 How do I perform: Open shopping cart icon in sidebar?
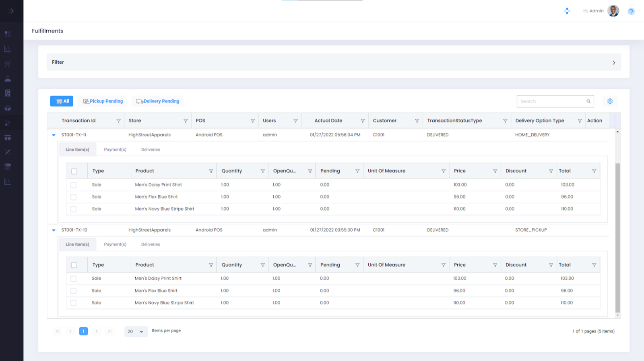8,64
